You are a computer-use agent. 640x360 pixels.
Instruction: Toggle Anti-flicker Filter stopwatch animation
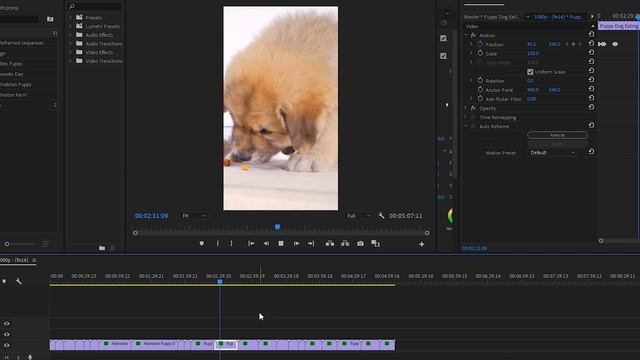tap(480, 98)
